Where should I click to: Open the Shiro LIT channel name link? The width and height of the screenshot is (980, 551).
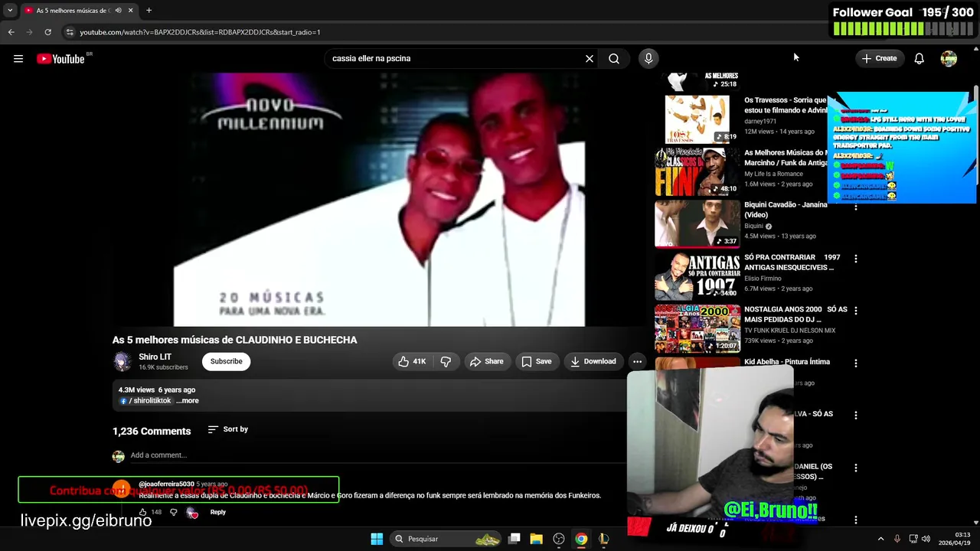(155, 357)
